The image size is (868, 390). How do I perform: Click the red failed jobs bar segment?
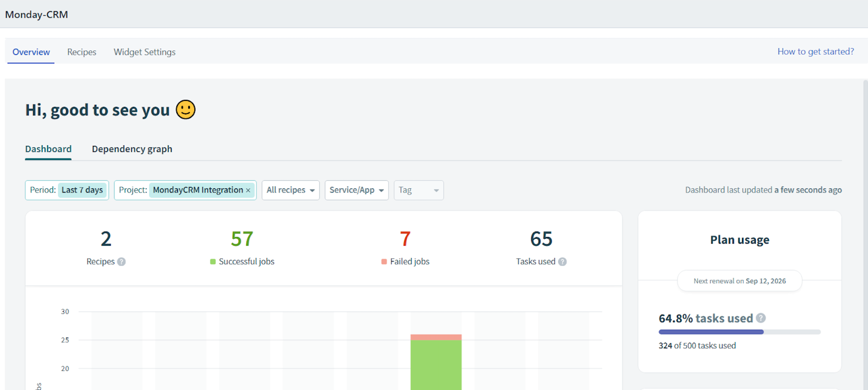click(x=436, y=337)
